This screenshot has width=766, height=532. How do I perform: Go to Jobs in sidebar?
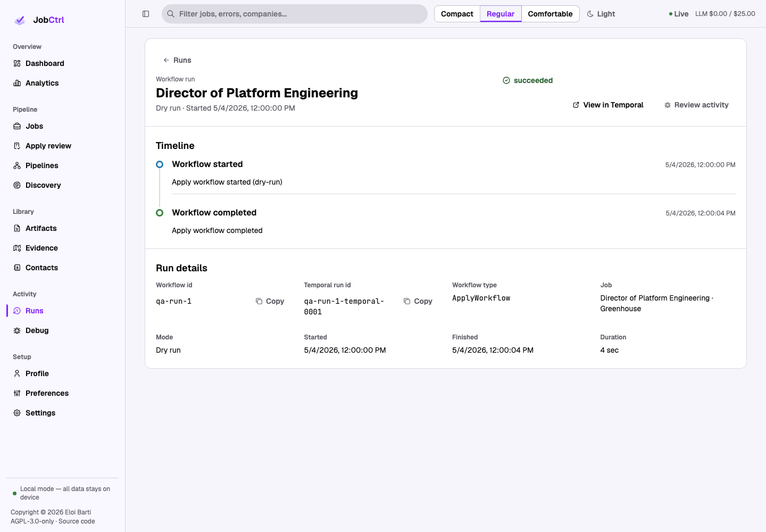[62, 126]
